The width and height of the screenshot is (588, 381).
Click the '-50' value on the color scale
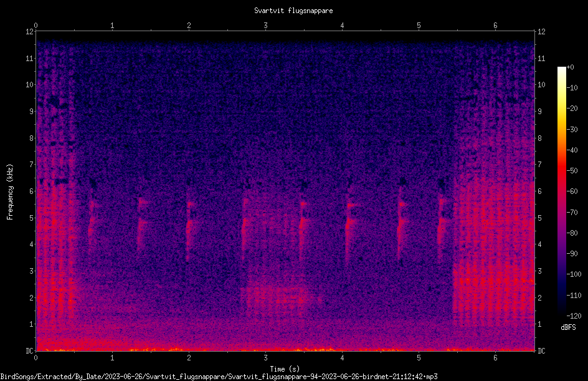(572, 171)
